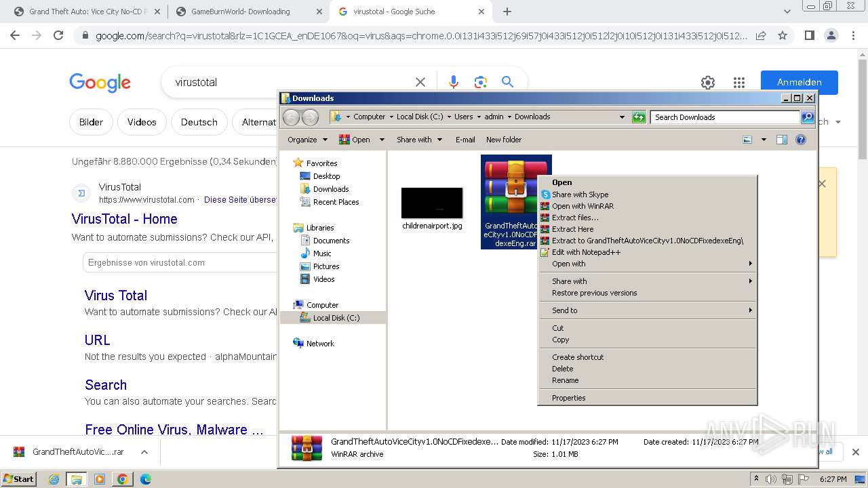Open Microsoft Edge from taskbar
Screen dimensions: 868x488
(x=145, y=479)
